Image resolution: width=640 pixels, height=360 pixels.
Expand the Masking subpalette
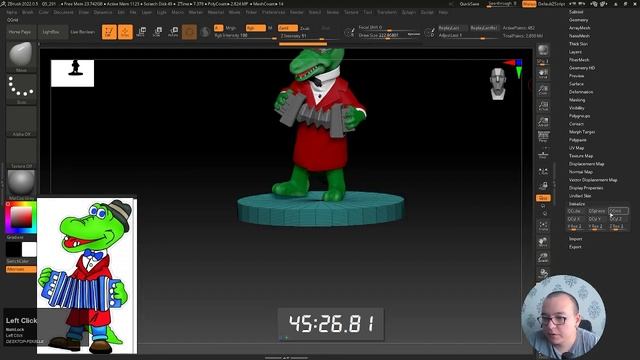coord(577,100)
